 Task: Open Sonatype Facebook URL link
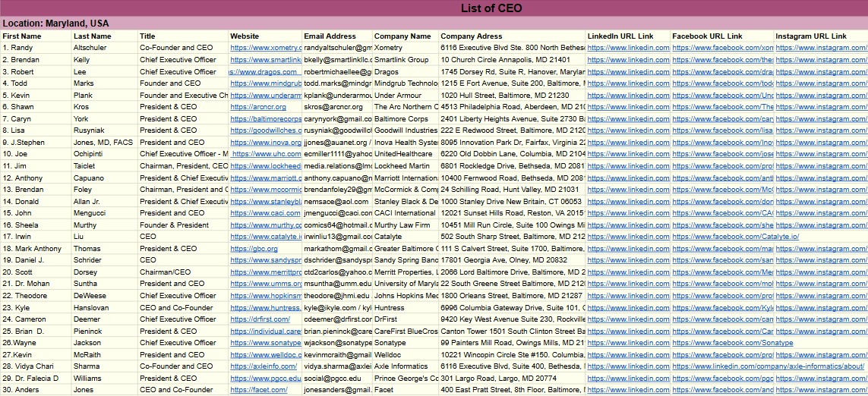point(732,343)
